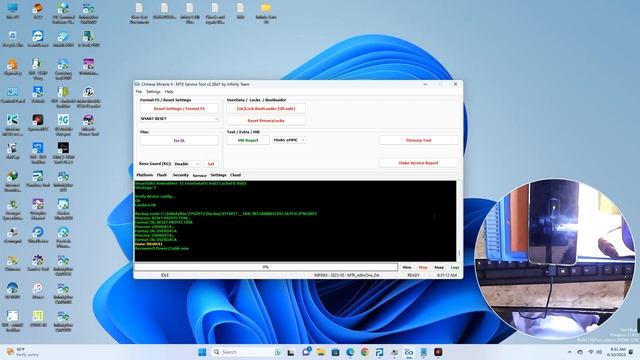Launch Microsoft Edge from the taskbar

[x=350, y=352]
